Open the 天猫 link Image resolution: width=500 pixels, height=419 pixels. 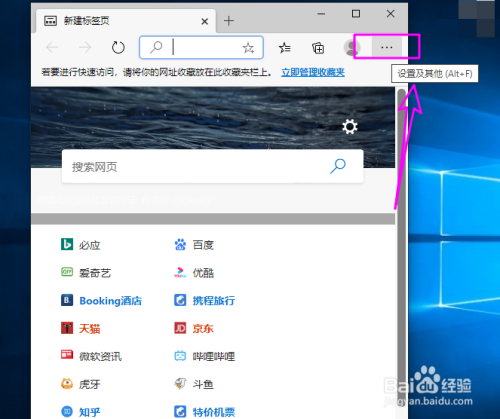(x=89, y=329)
